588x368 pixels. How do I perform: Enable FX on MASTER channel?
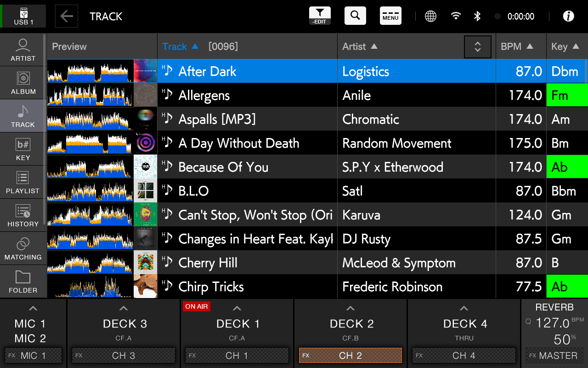click(x=554, y=356)
